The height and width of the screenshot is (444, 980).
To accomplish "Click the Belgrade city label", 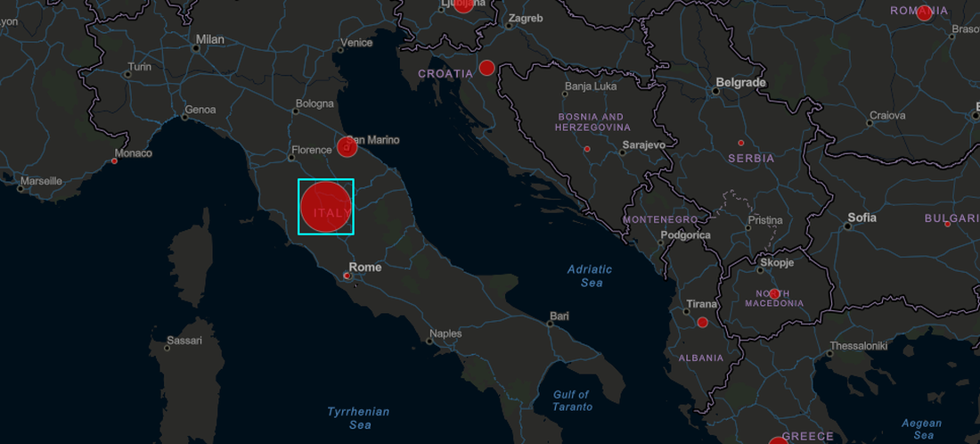I will click(740, 83).
